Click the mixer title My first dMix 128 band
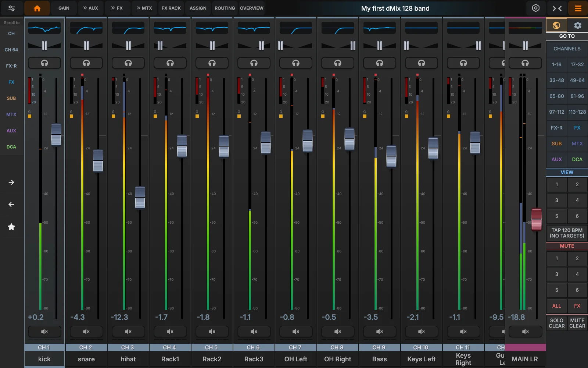This screenshot has width=588, height=368. tap(395, 8)
